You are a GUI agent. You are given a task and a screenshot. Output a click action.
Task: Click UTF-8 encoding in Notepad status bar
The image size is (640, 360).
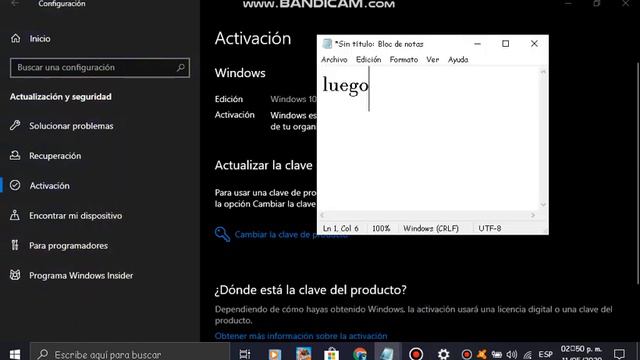click(x=490, y=229)
